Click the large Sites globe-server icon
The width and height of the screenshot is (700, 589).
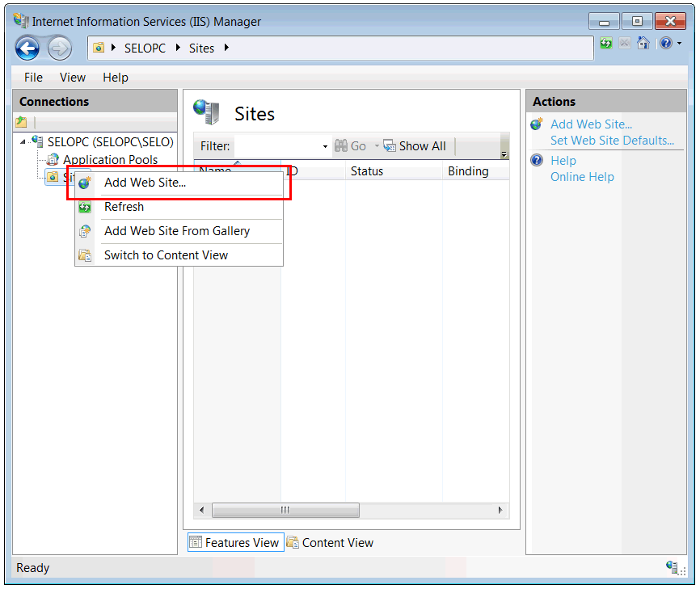tap(207, 111)
